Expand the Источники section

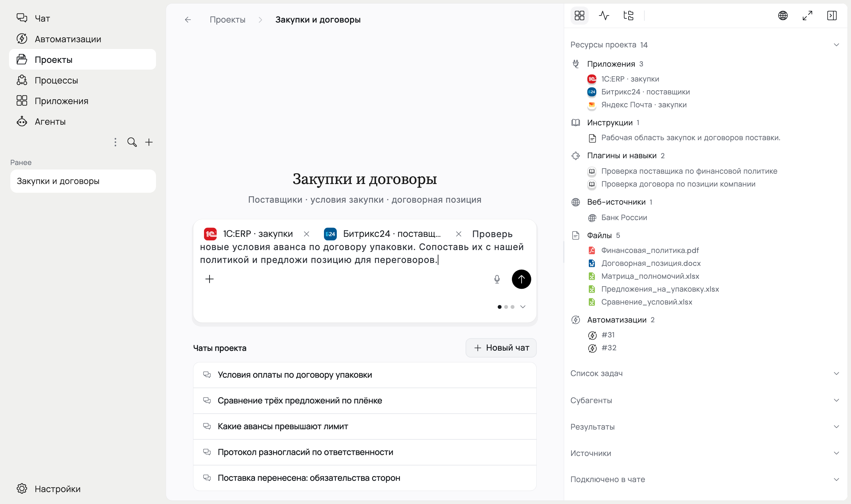705,453
